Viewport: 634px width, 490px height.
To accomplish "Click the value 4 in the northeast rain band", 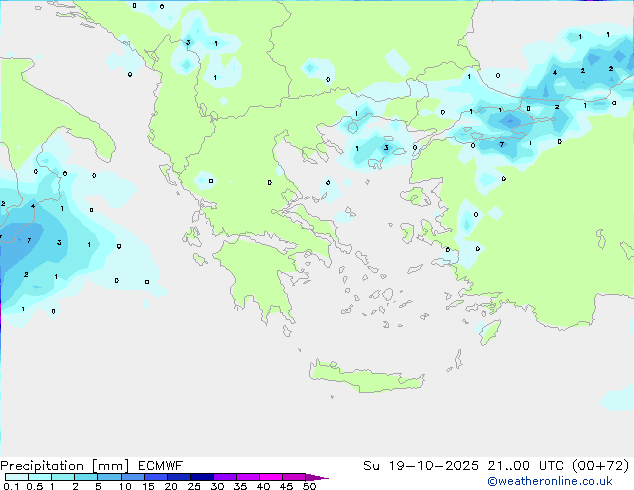I will point(555,73).
